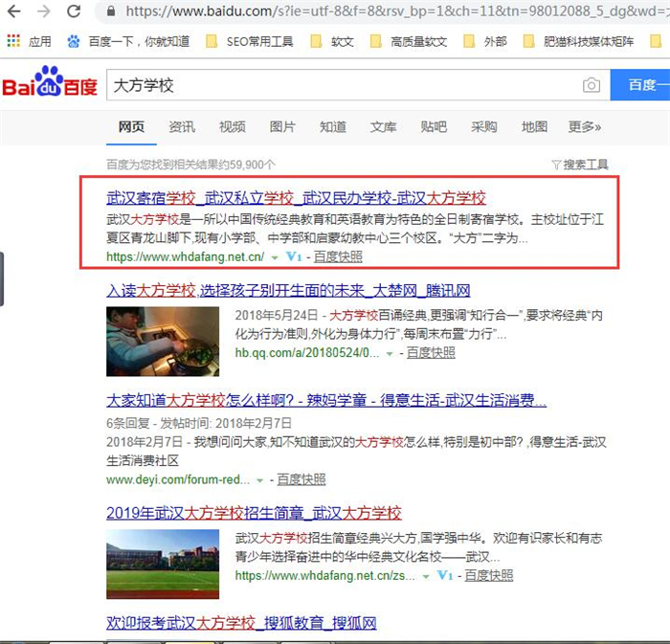670x644 pixels.
Task: Open the 高质量软文 bookmark folder
Action: point(409,41)
